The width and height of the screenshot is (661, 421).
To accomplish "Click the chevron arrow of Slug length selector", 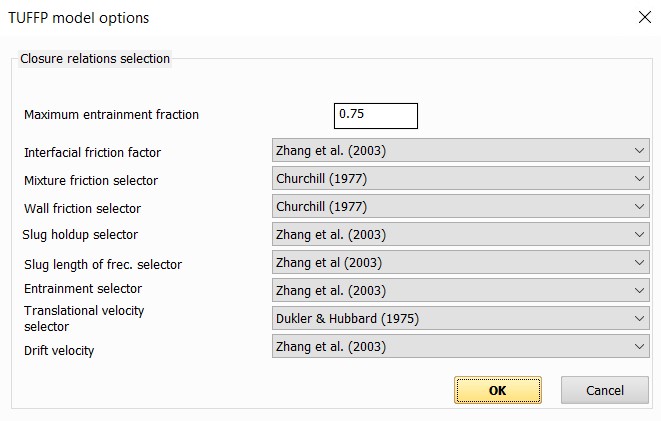I will pyautogui.click(x=639, y=263).
